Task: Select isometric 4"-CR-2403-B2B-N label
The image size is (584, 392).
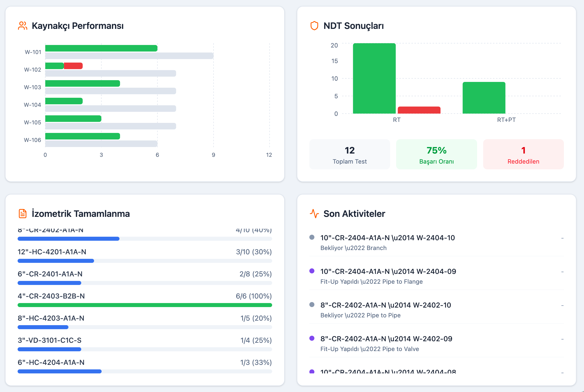Action: [x=51, y=296]
